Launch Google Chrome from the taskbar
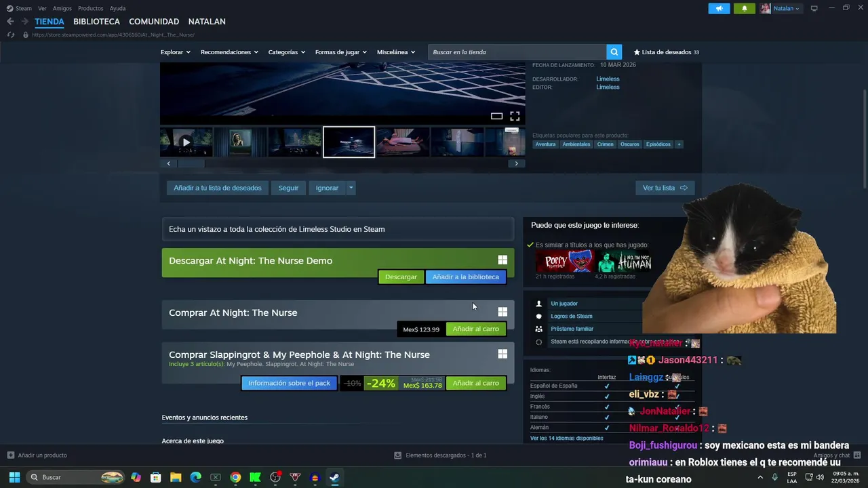The width and height of the screenshot is (868, 488). (x=235, y=477)
